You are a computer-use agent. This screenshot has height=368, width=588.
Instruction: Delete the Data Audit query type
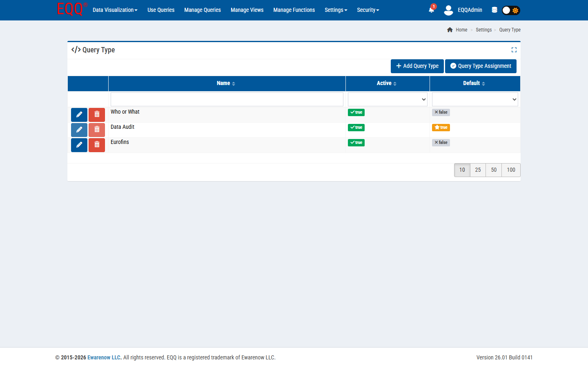(x=97, y=130)
